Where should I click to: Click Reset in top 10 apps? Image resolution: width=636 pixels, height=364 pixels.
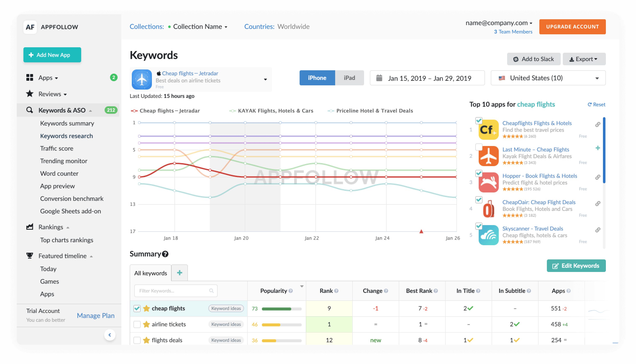(596, 104)
